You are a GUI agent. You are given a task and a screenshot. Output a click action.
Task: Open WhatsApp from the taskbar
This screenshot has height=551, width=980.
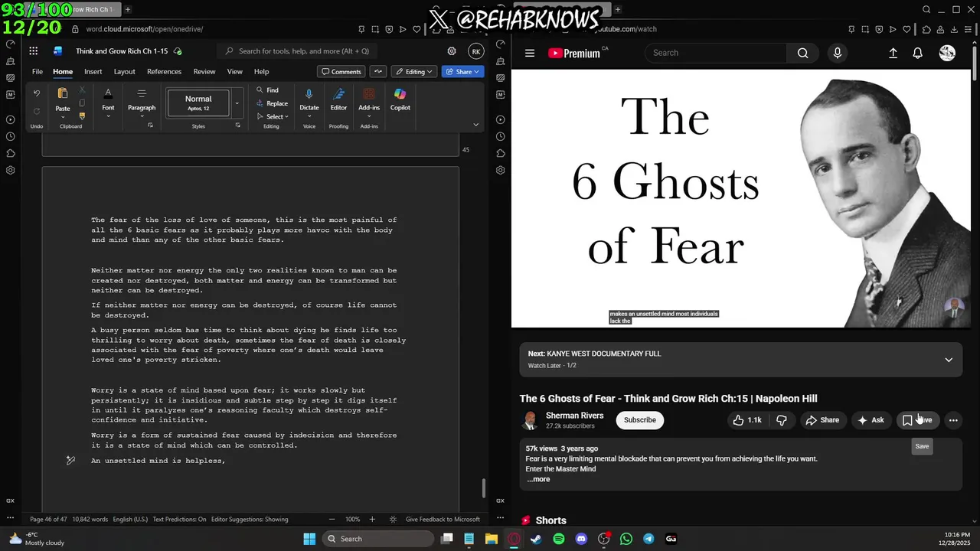(x=626, y=539)
